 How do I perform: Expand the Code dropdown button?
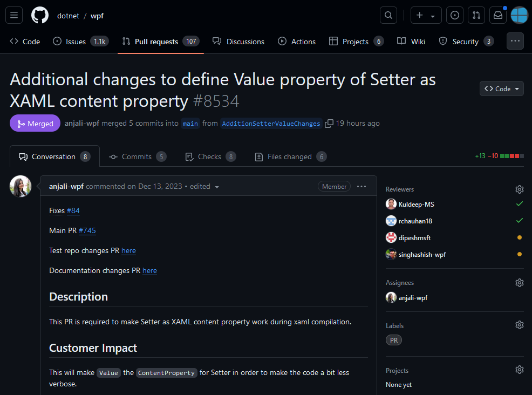click(501, 88)
